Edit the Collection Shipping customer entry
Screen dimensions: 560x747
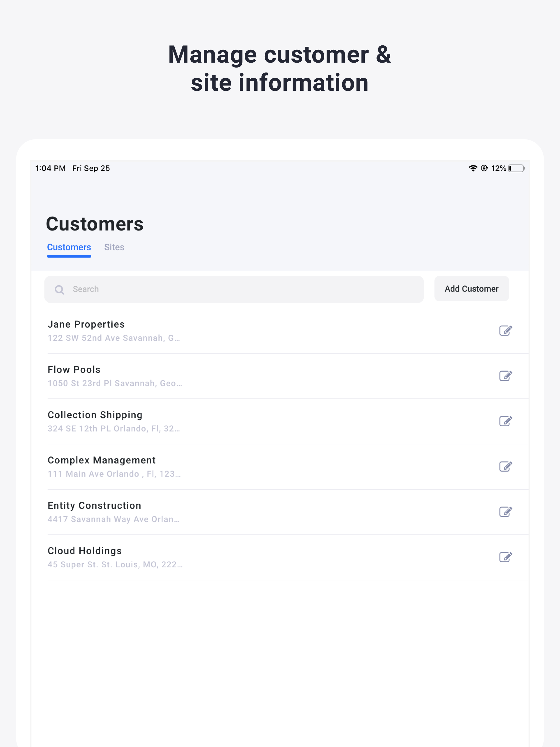tap(506, 421)
